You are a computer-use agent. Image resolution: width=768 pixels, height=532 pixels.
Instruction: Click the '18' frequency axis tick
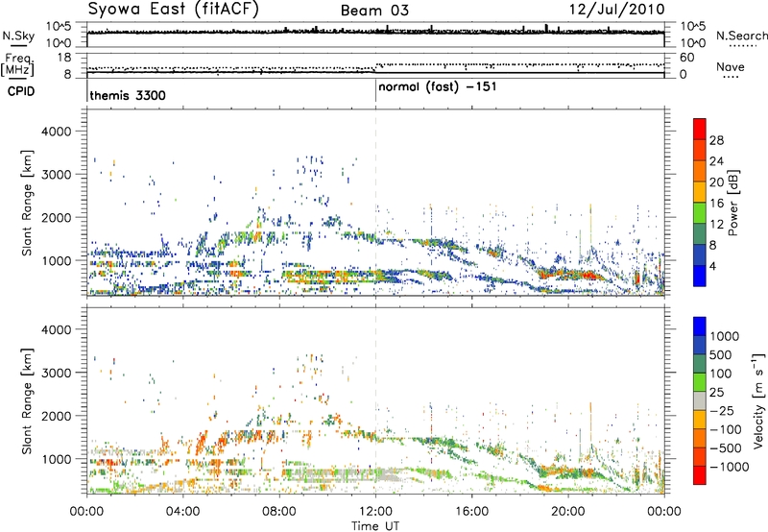click(64, 58)
